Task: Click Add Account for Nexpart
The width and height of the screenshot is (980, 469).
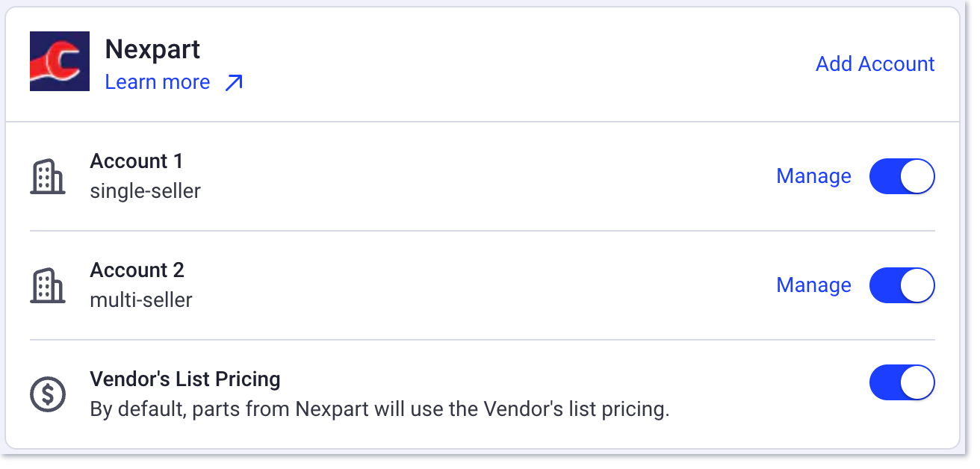Action: 875,64
